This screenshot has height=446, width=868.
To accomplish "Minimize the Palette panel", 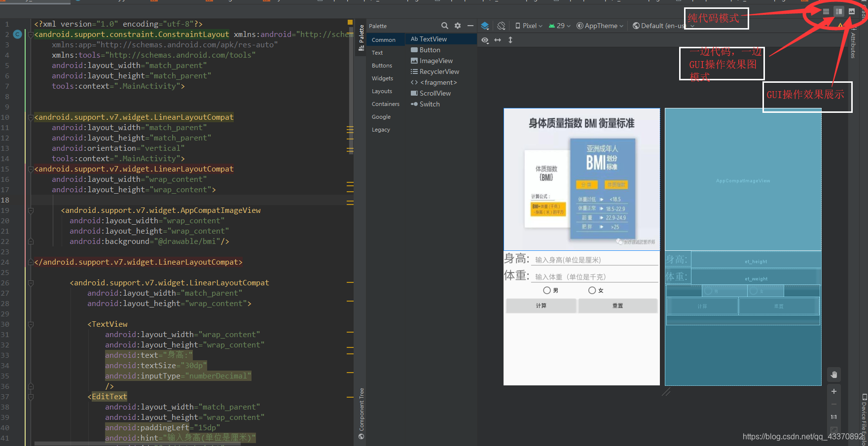I will coord(470,26).
